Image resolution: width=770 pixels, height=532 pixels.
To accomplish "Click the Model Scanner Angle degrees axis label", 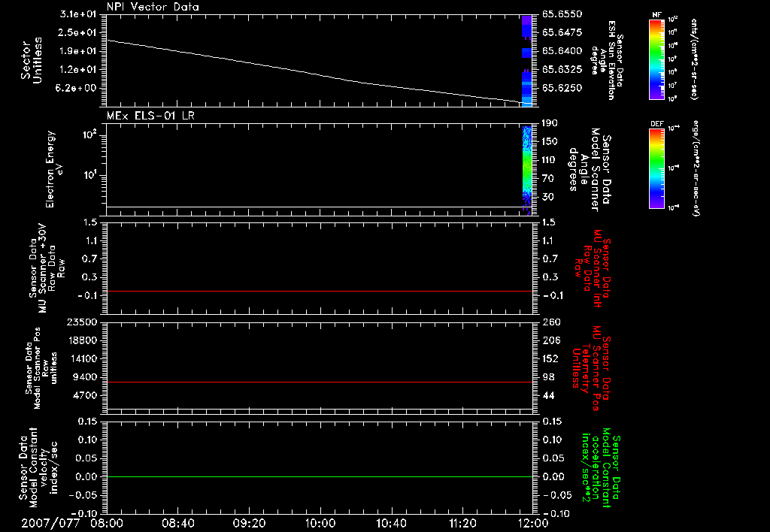I will coord(590,169).
